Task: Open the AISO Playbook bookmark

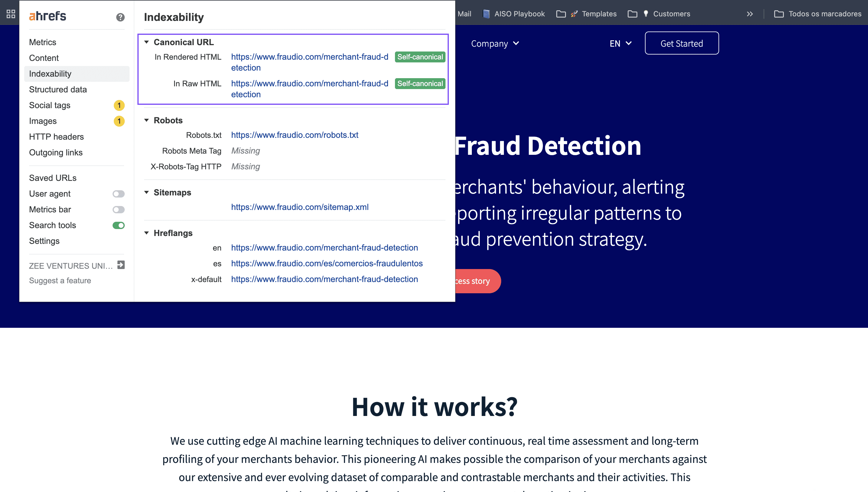Action: tap(514, 14)
